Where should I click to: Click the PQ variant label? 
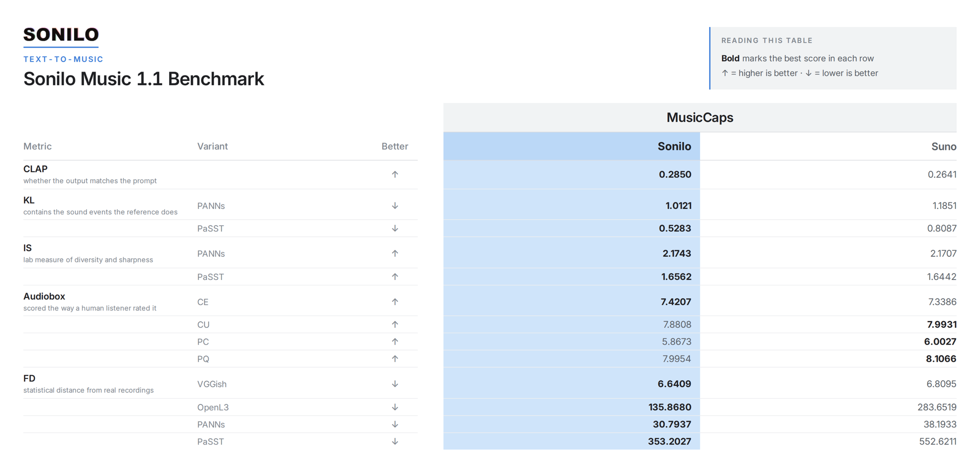[x=203, y=359]
